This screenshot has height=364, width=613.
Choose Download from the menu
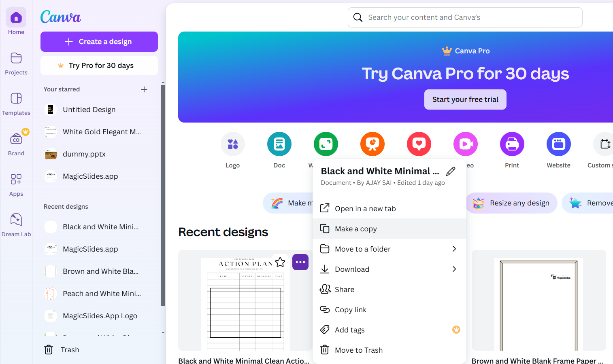(x=390, y=269)
